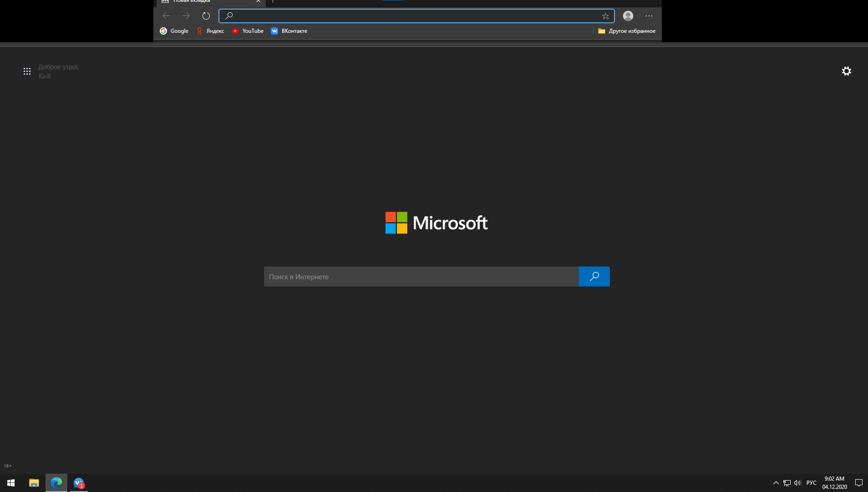Reload the page with the refresh icon
Screen dimensions: 868x492
pyautogui.click(x=206, y=16)
